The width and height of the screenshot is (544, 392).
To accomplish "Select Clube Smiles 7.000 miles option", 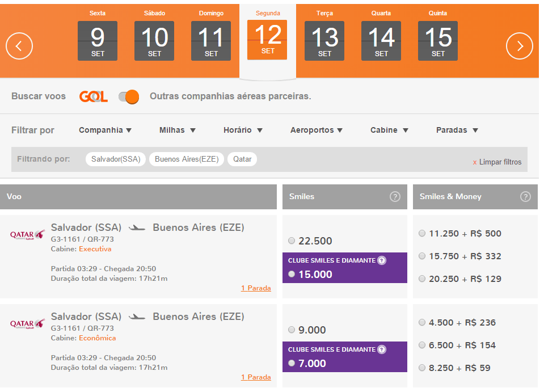I will point(292,363).
